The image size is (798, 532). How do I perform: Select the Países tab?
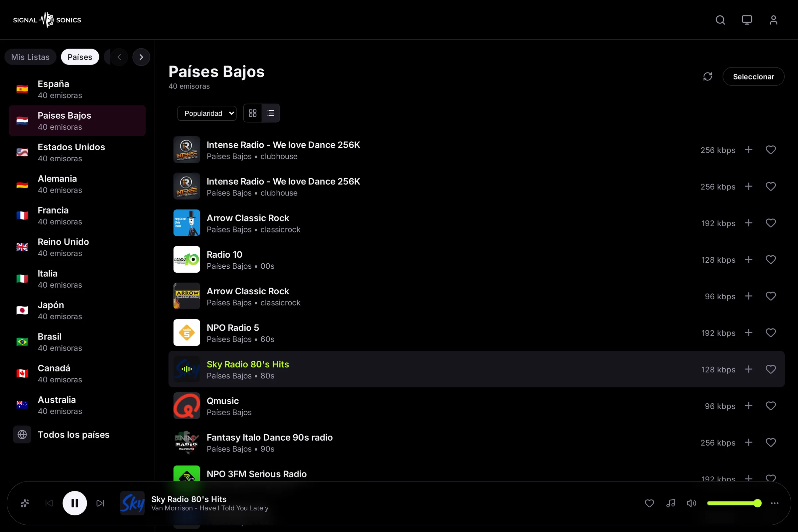point(80,57)
